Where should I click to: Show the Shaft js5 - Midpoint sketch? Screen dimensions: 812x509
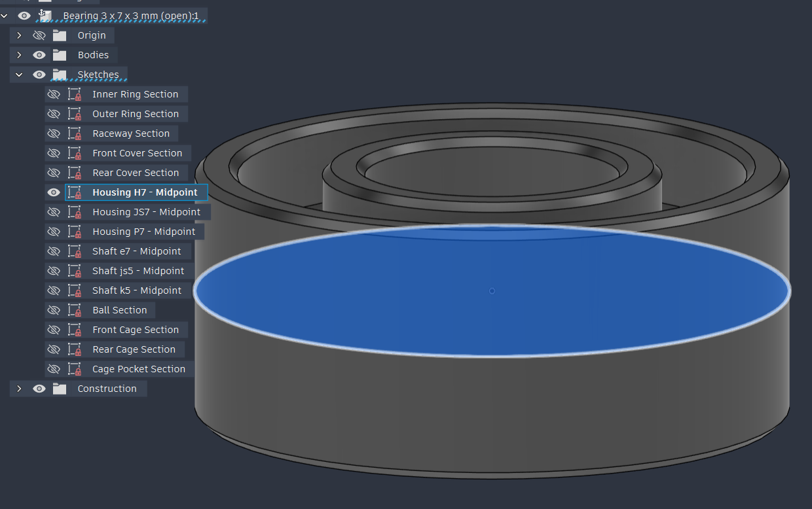point(54,271)
